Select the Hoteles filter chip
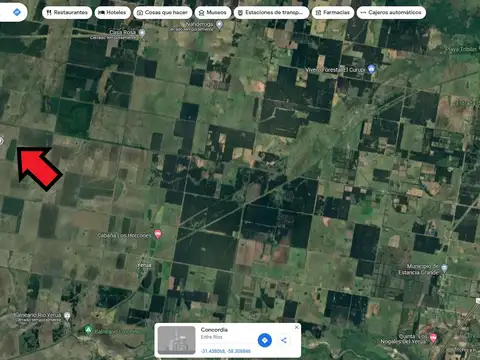 pyautogui.click(x=112, y=13)
